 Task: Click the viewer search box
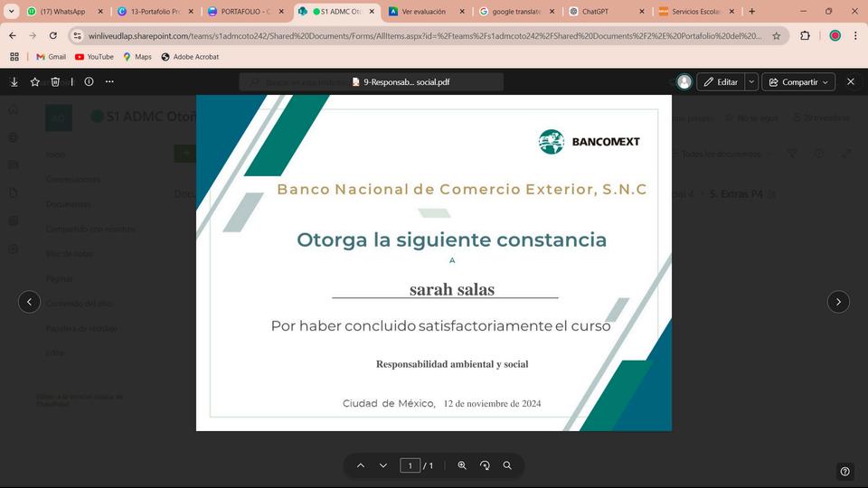(371, 82)
